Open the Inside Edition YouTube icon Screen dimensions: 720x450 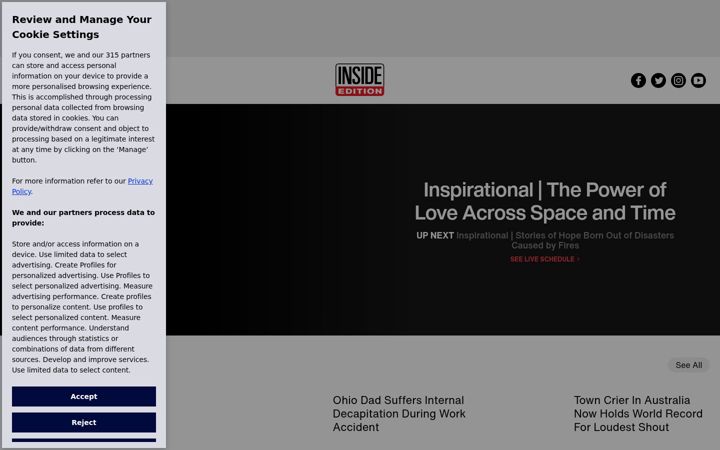[698, 80]
